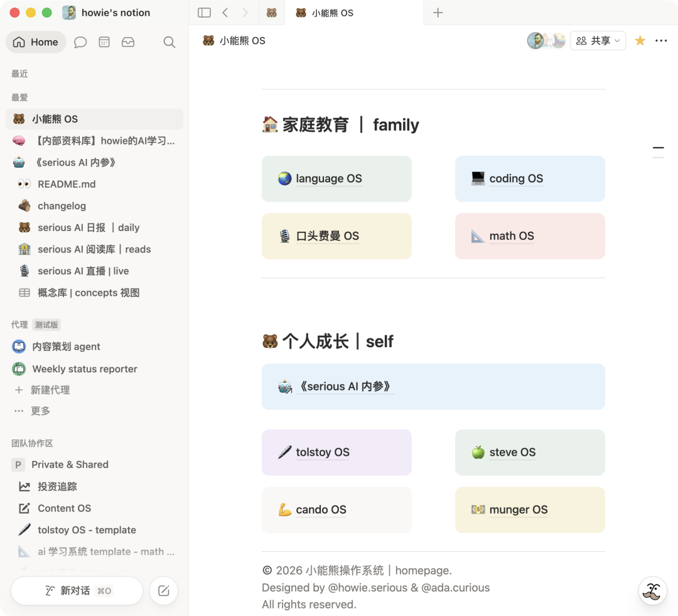678x616 pixels.
Task: Click the 测试版 badge next to 代理
Action: [46, 325]
